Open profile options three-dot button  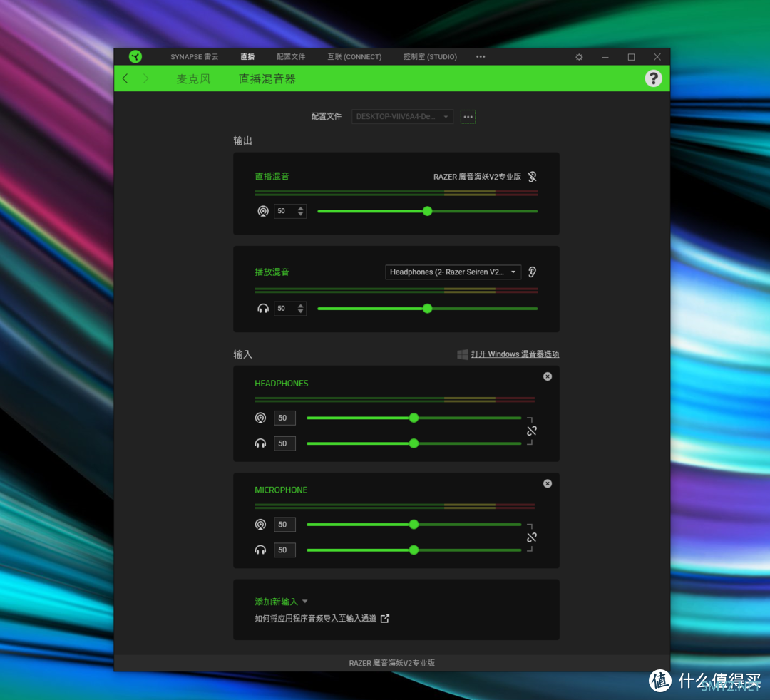point(468,117)
